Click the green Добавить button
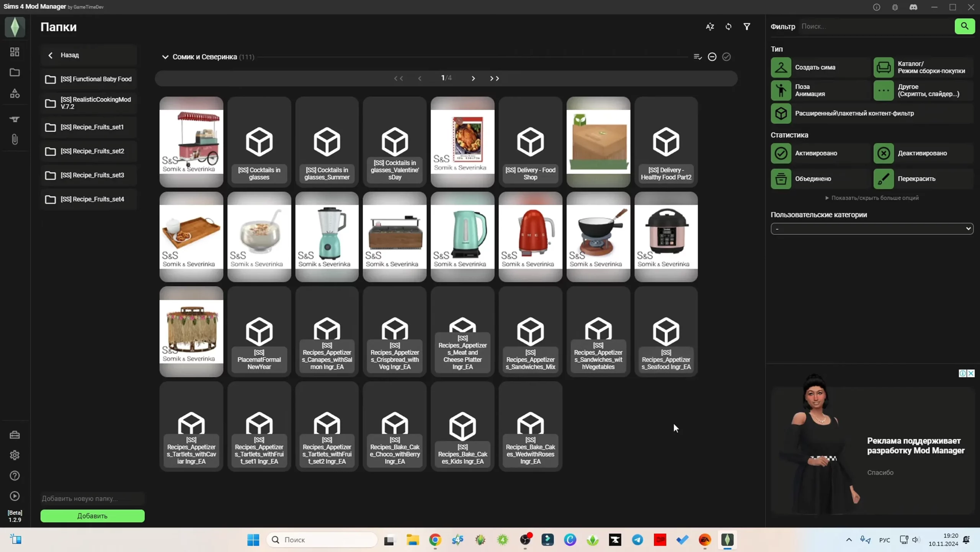Image resolution: width=980 pixels, height=552 pixels. click(92, 516)
